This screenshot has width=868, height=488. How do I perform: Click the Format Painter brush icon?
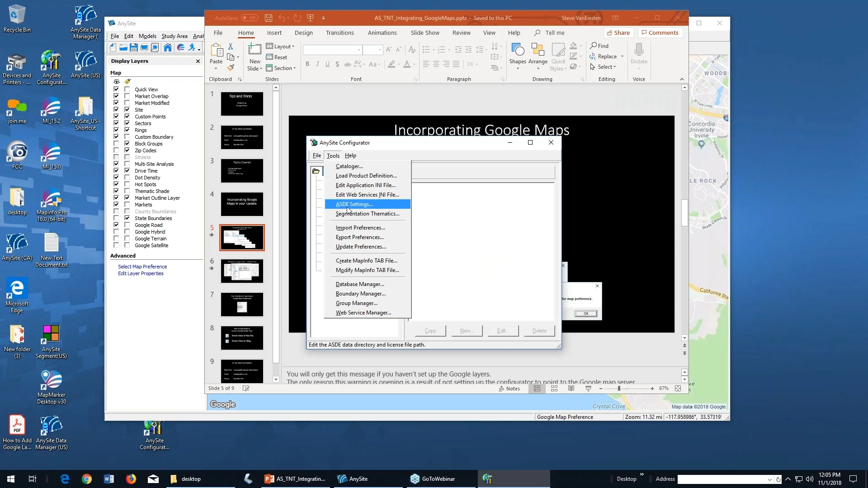(231, 68)
